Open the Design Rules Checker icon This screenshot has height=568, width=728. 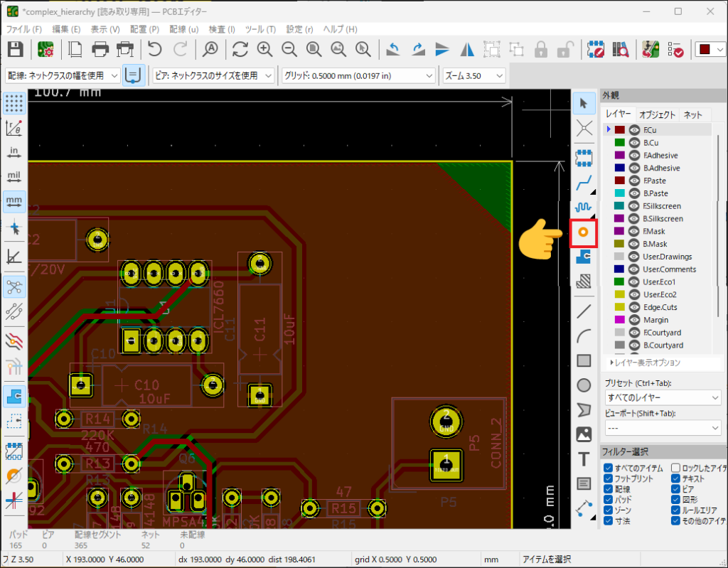tap(675, 49)
